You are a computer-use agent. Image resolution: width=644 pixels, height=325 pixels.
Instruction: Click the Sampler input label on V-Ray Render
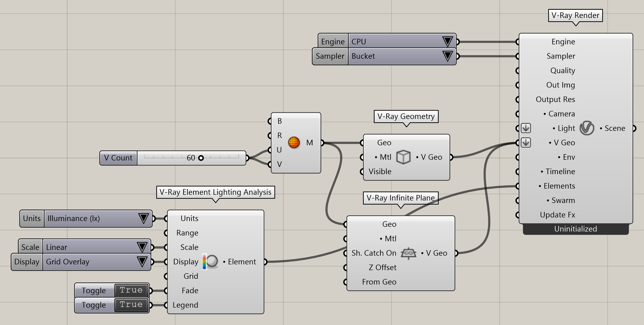pyautogui.click(x=561, y=56)
